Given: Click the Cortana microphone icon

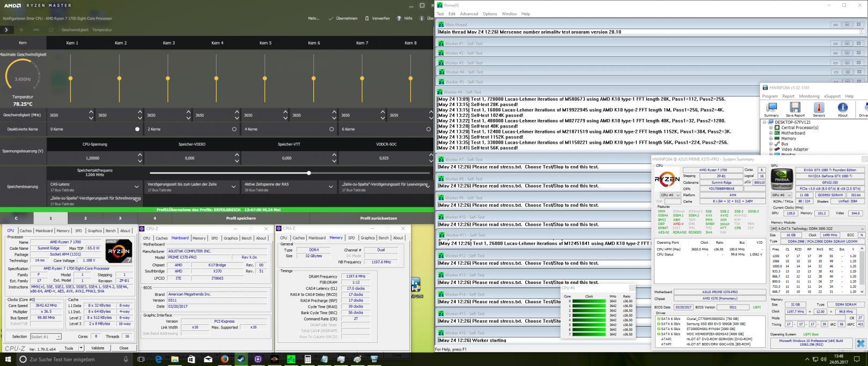Looking at the screenshot, I should pyautogui.click(x=126, y=359).
